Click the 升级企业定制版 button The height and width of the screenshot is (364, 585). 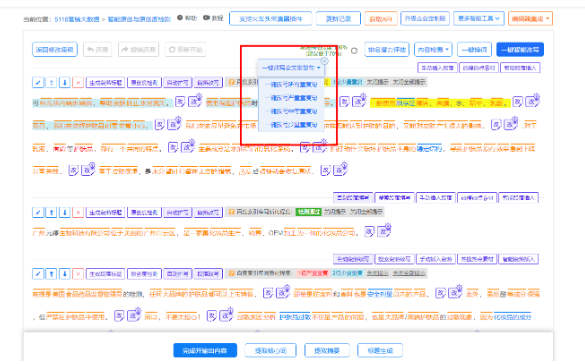[x=425, y=18]
